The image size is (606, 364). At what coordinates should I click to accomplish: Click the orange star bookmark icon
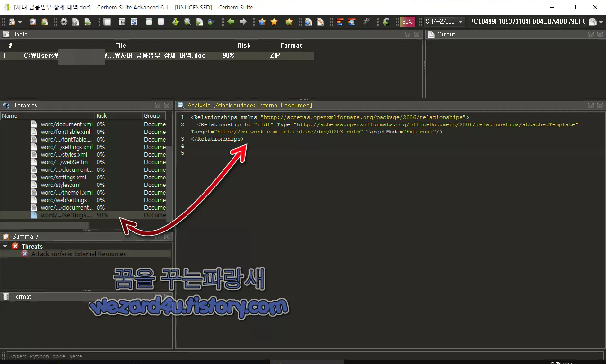(x=275, y=21)
